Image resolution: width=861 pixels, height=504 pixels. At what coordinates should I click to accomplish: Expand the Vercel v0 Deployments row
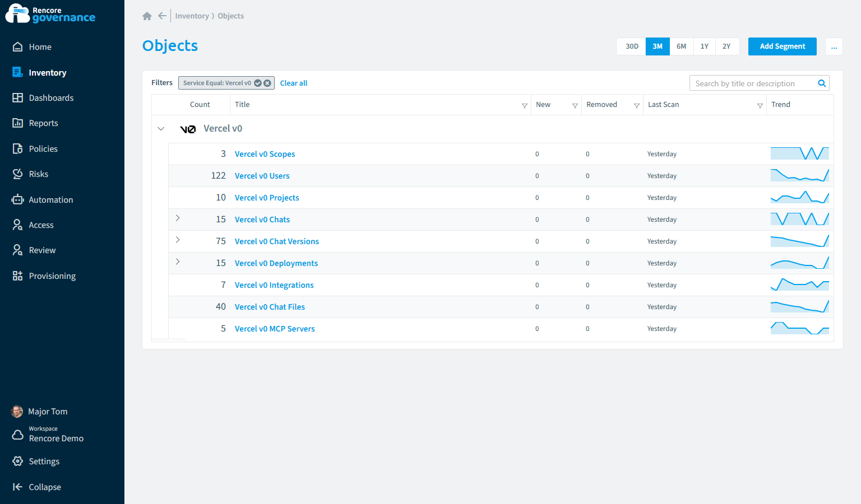(x=178, y=262)
